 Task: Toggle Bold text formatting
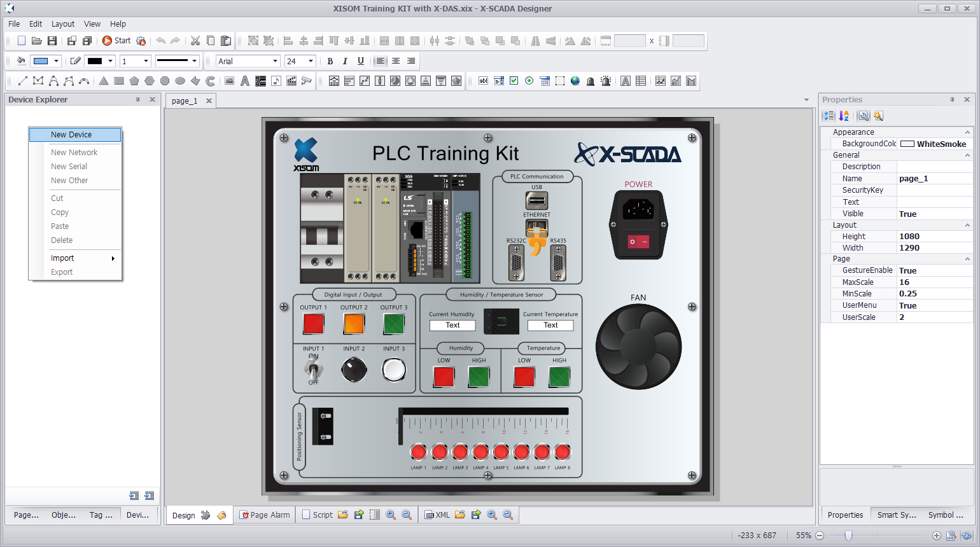coord(330,61)
